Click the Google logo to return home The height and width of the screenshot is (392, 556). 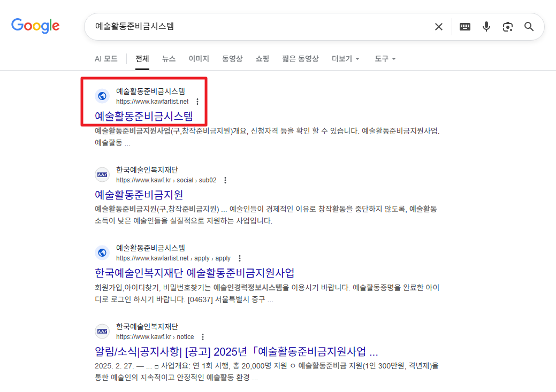tap(35, 26)
